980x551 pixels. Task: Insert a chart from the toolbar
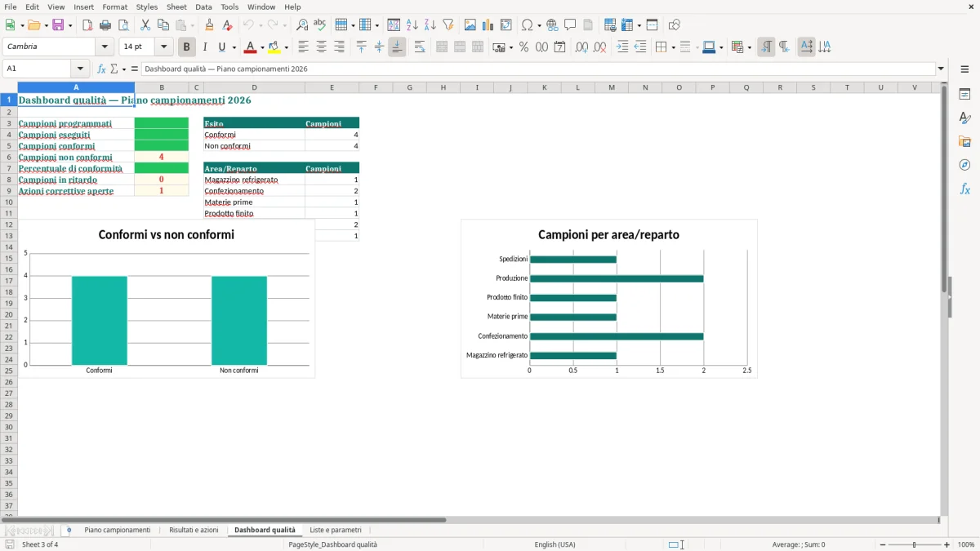point(488,25)
